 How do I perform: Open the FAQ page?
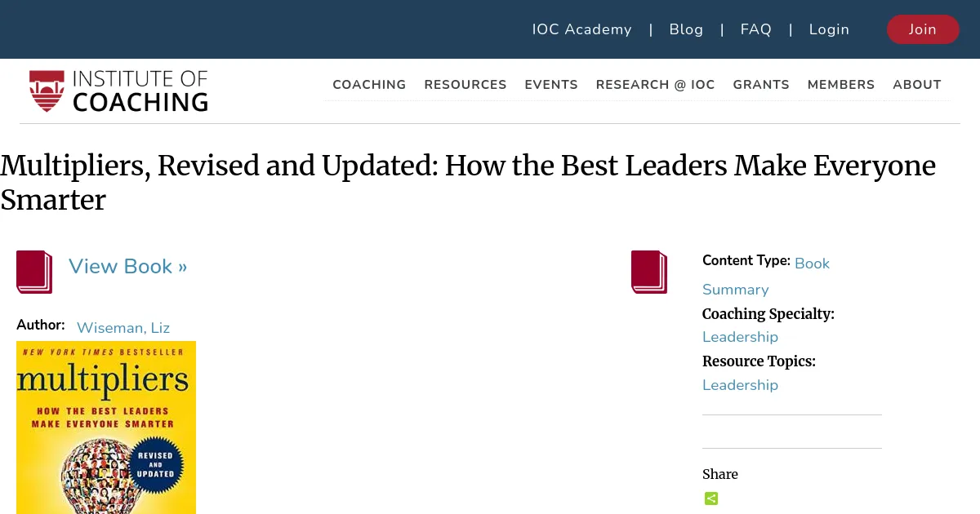pos(756,29)
